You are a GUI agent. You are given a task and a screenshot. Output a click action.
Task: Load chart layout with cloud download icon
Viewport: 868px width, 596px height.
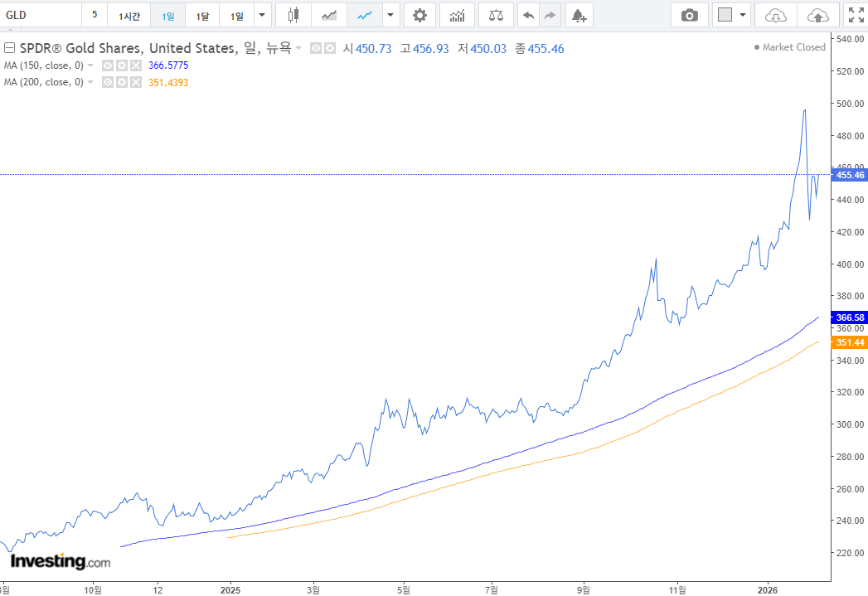775,15
